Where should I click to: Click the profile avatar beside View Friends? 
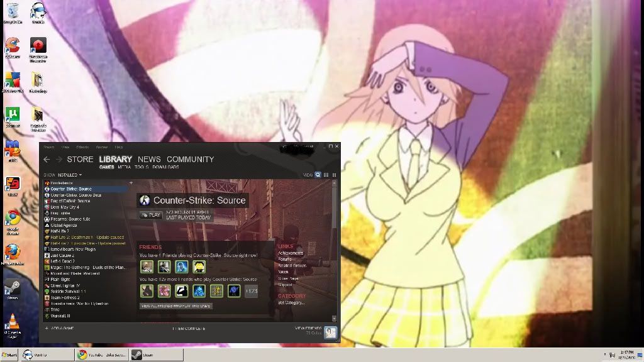point(330,332)
